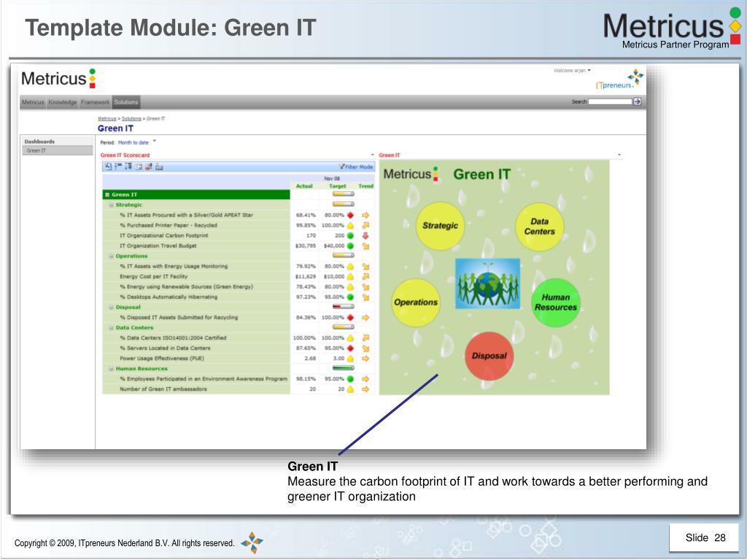Click the second icon in the scorecard toolbar
Screen dimensions: 747x560
click(x=118, y=167)
